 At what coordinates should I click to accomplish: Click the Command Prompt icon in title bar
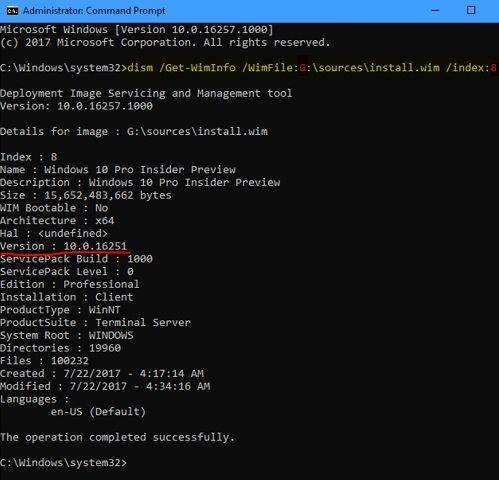coord(12,11)
